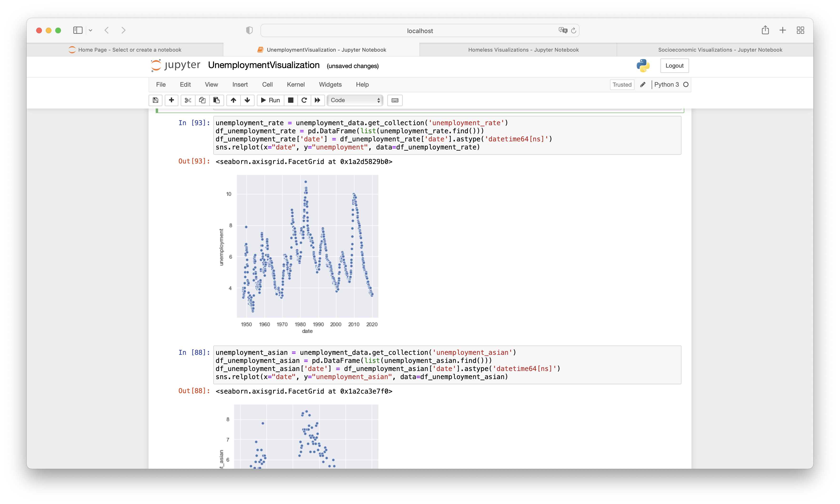Click the back navigation arrow

(x=107, y=30)
